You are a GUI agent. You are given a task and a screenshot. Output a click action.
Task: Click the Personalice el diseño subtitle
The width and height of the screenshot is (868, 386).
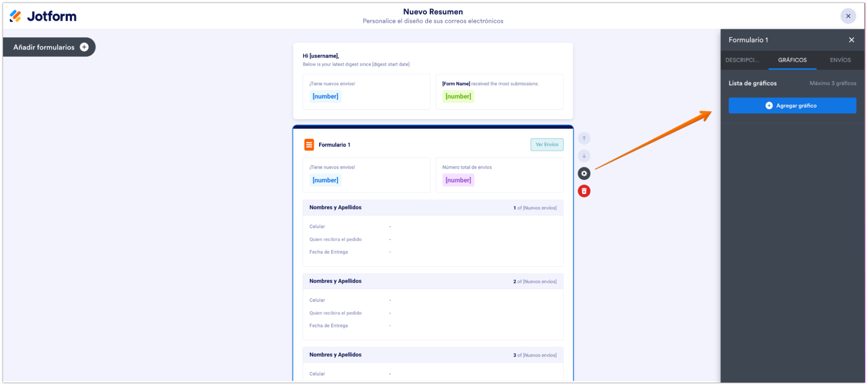(433, 21)
